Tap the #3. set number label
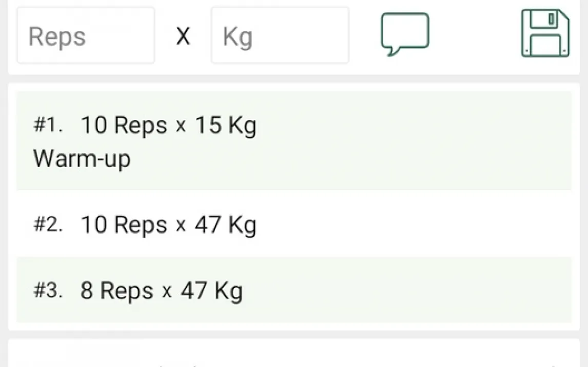Screen dimensions: 588x367 tap(48, 291)
